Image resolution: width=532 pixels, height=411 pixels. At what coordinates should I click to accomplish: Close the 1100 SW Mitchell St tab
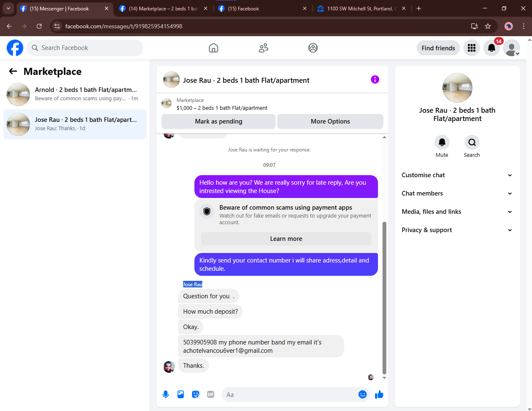coord(404,8)
